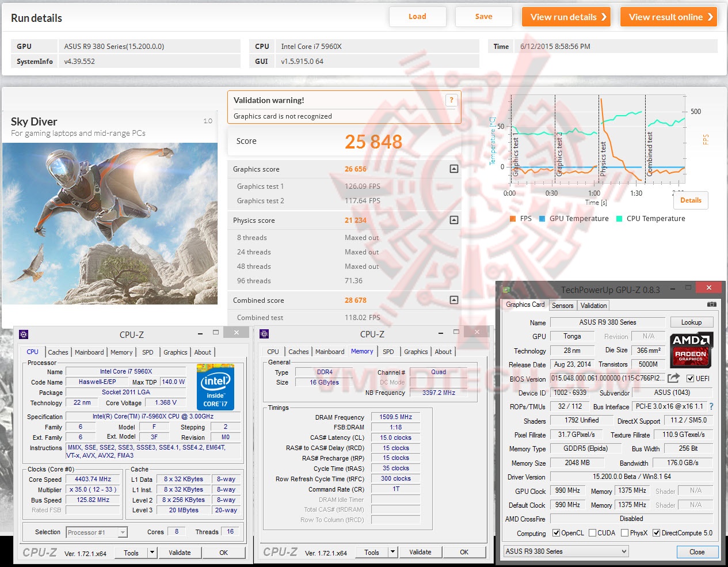This screenshot has width=728, height=567.
Task: Toggle the CUDA checkbox
Action: click(x=592, y=533)
